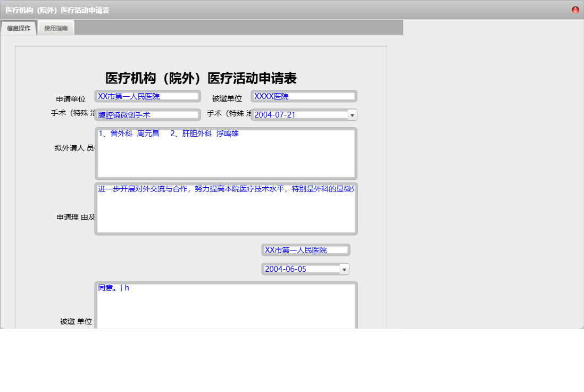Select the 同意。jh opinion text area
The height and width of the screenshot is (392, 584).
coord(226,303)
